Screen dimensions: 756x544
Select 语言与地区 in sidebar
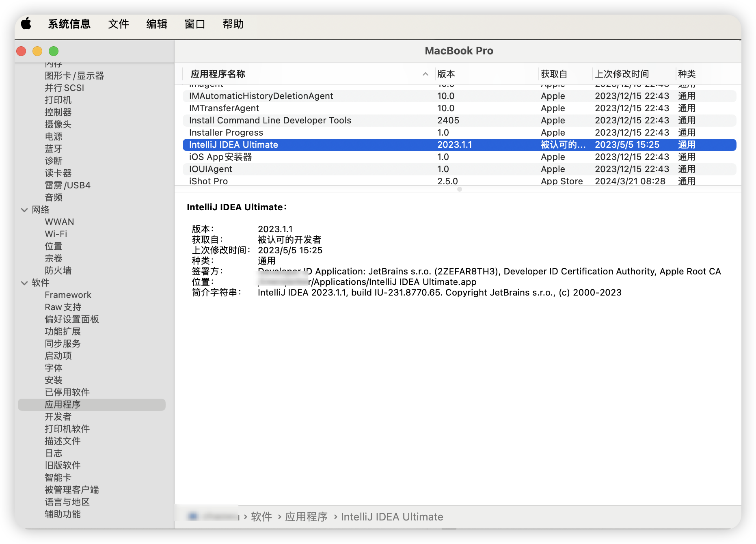pos(67,502)
